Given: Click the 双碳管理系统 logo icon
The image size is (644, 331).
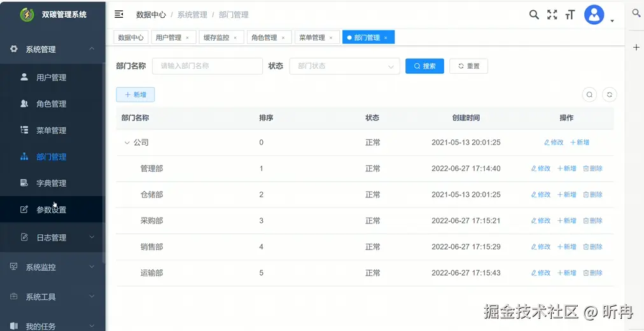Looking at the screenshot, I should pyautogui.click(x=27, y=15).
